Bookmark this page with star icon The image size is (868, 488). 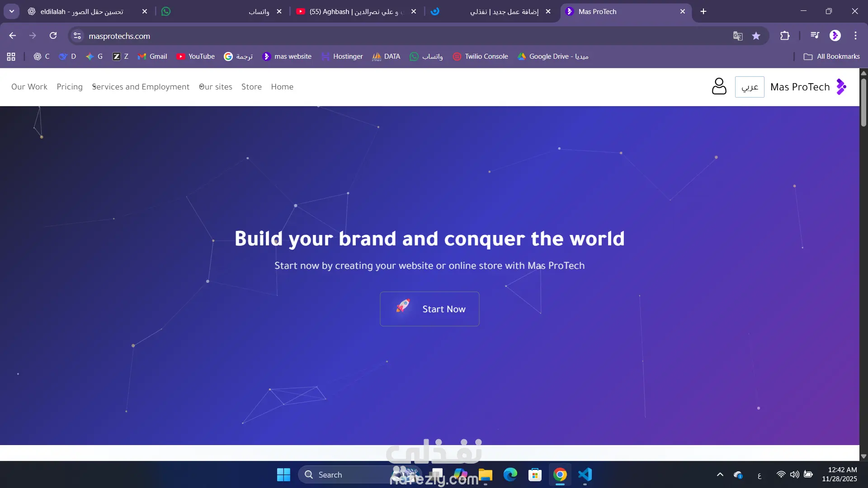[756, 36]
